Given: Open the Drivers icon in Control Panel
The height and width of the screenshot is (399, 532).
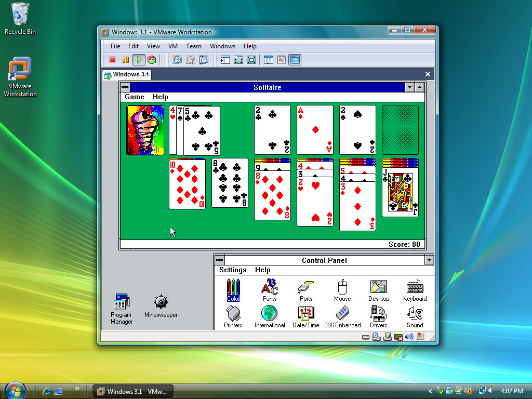Looking at the screenshot, I should (379, 316).
